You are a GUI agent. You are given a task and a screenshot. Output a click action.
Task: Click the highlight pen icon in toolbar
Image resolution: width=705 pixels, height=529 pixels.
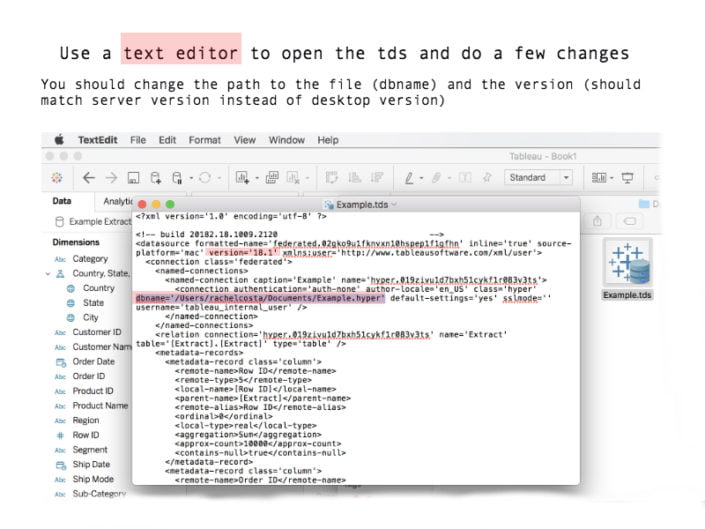click(x=409, y=177)
